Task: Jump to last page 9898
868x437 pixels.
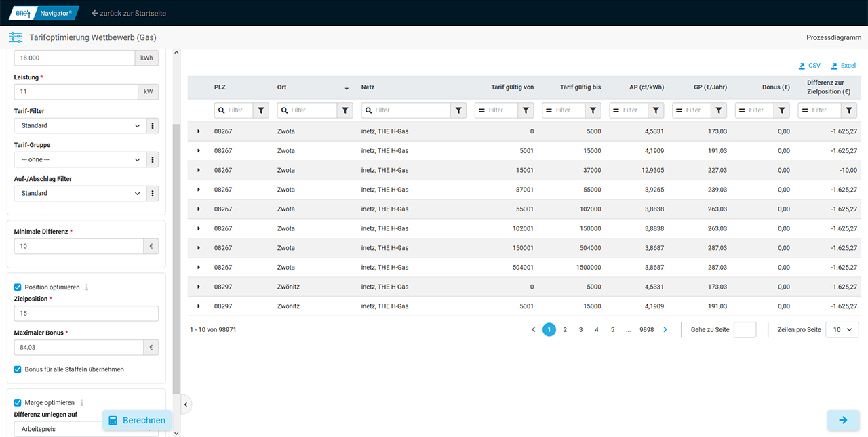Action: pos(646,330)
